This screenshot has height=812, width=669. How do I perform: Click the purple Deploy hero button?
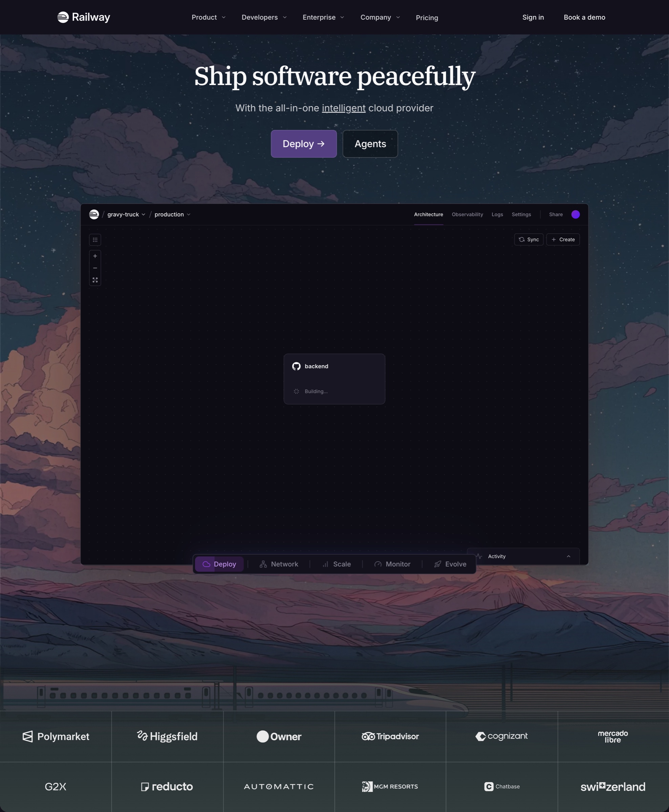[304, 143]
